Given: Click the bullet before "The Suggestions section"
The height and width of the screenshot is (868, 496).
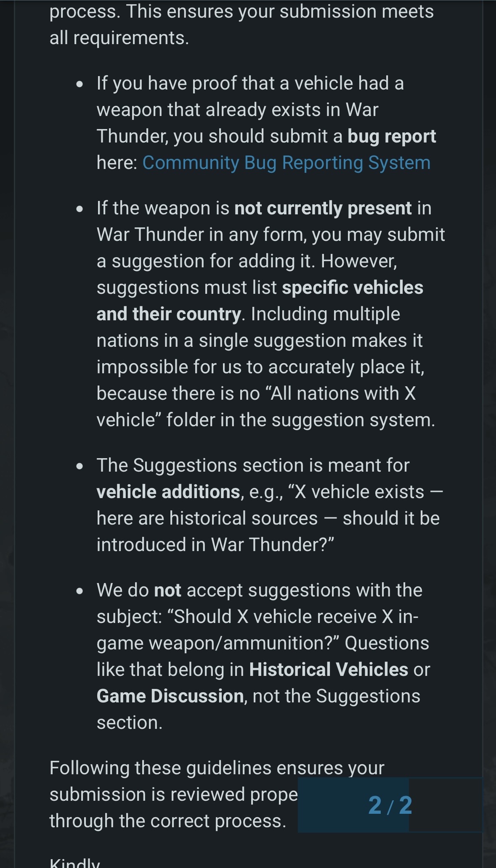Looking at the screenshot, I should point(80,466).
